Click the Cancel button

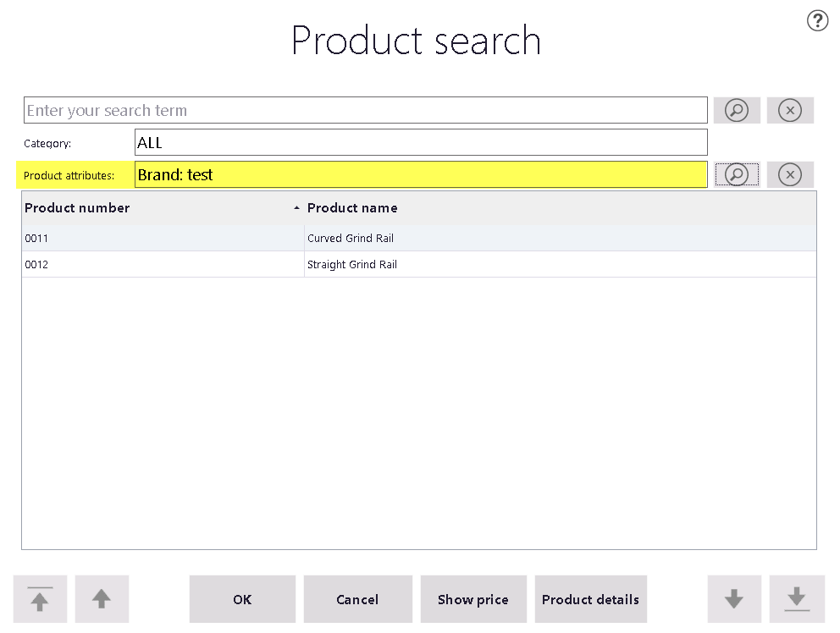[x=358, y=598]
